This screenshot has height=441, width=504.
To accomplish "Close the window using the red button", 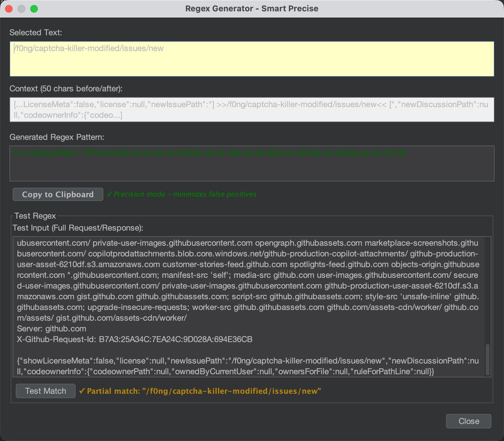I will tap(9, 9).
